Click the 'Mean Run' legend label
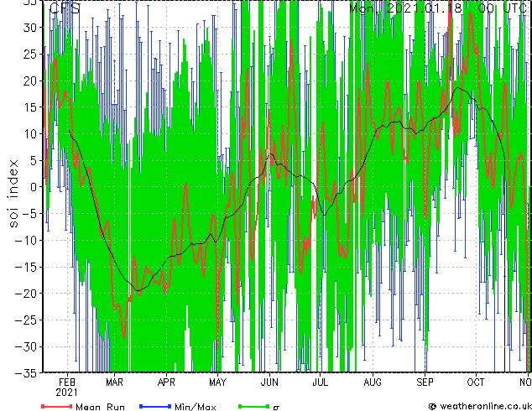Viewport: 532px width, 411px height. pyautogui.click(x=100, y=407)
